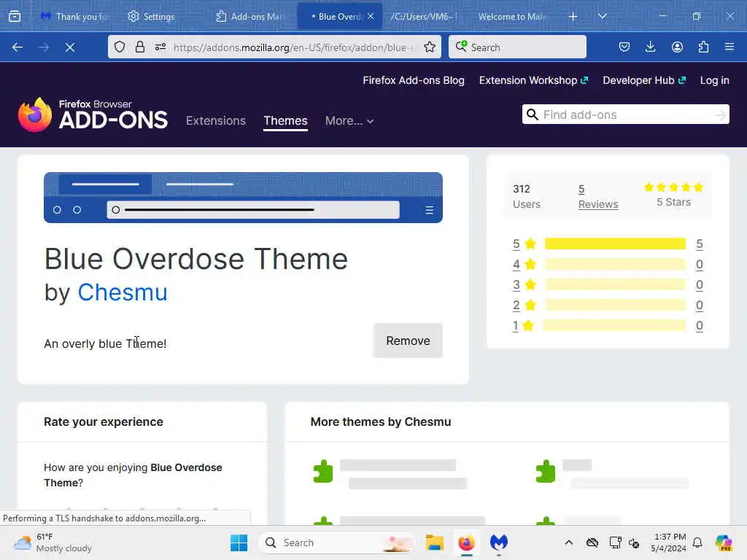747x560 pixels.
Task: Open Firefox View icon in tab strip
Action: (x=15, y=16)
